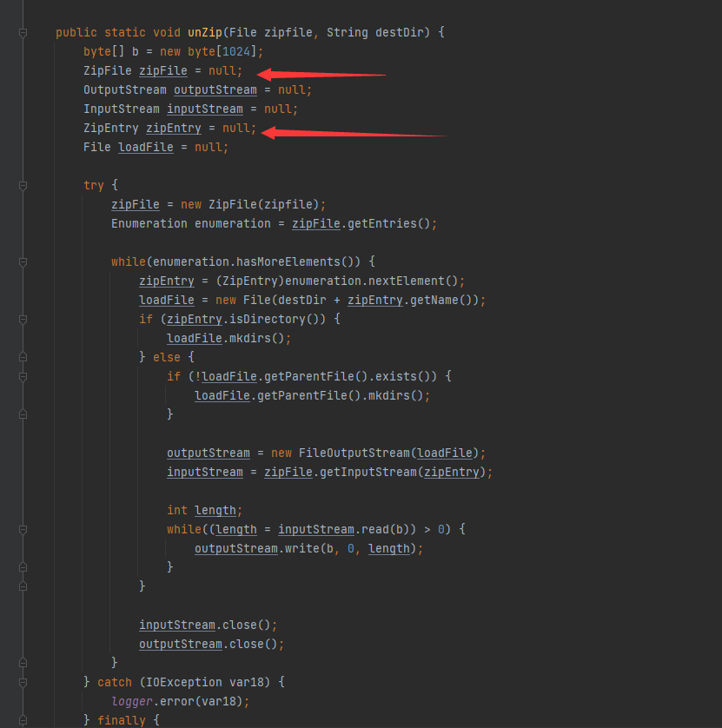The height and width of the screenshot is (728, 722).
Task: Click the 'static' keyword in the method signature
Action: click(125, 32)
